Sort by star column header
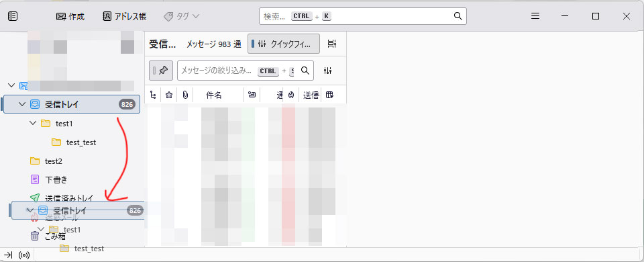The image size is (644, 262). [169, 95]
